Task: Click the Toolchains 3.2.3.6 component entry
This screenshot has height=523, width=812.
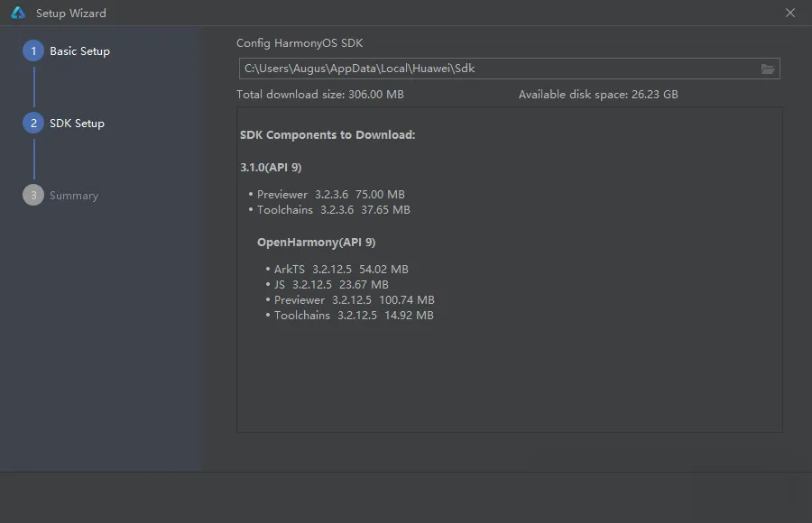Action: 329,210
